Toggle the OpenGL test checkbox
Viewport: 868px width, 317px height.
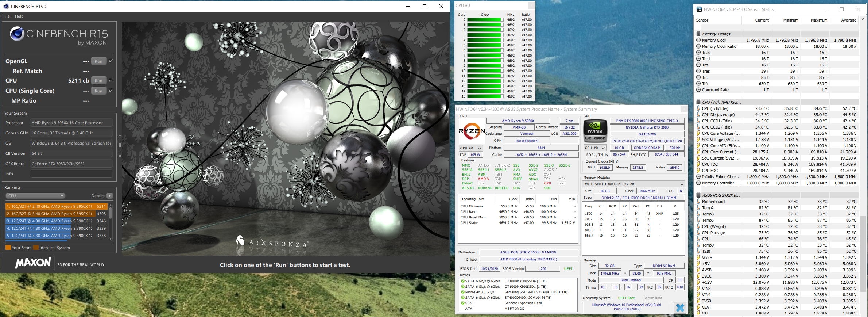click(x=111, y=61)
